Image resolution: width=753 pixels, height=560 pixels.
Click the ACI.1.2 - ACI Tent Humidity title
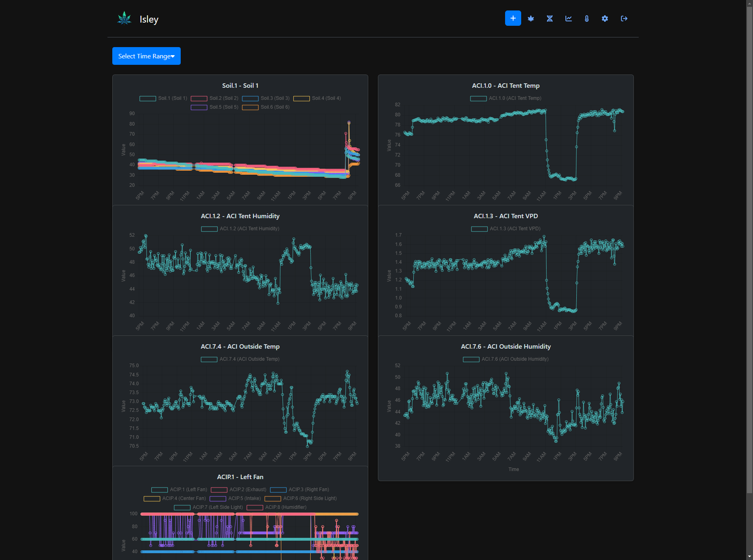pos(240,216)
